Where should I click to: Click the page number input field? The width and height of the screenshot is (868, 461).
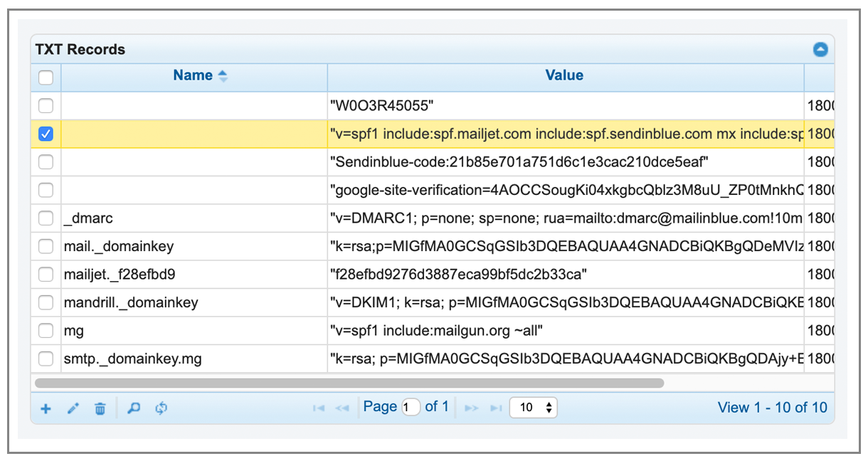tap(411, 408)
